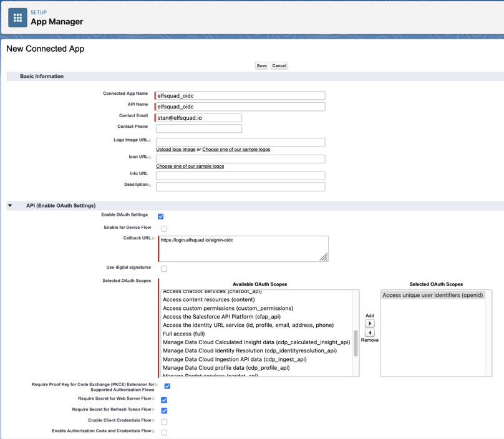Check Enable Client Credentials Flow

pyautogui.click(x=164, y=422)
